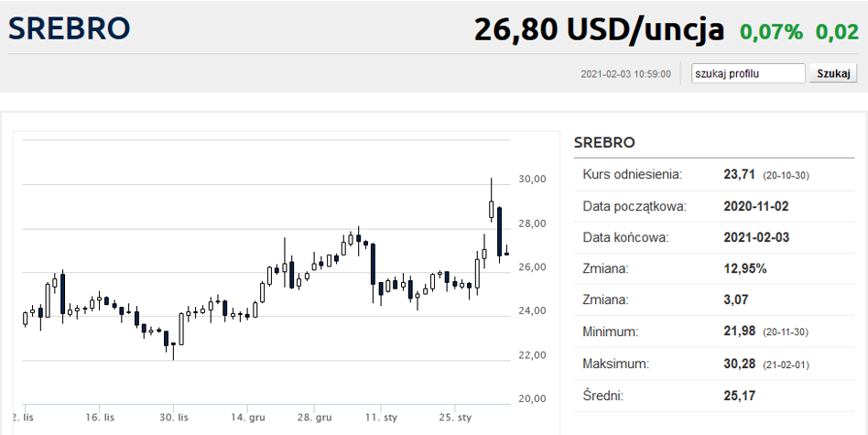Screen dimensions: 868x435
Task: Click the 26,80 USD/uncja price
Action: [x=599, y=29]
